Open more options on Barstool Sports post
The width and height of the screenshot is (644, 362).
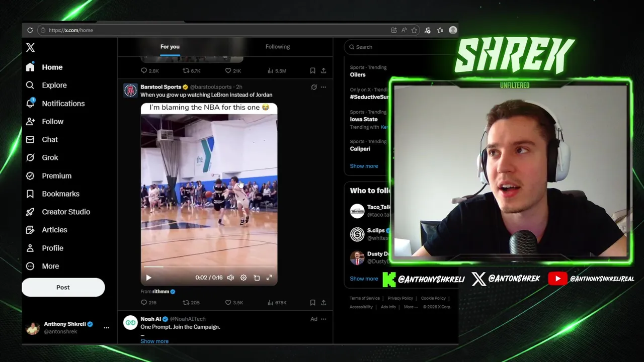[324, 87]
